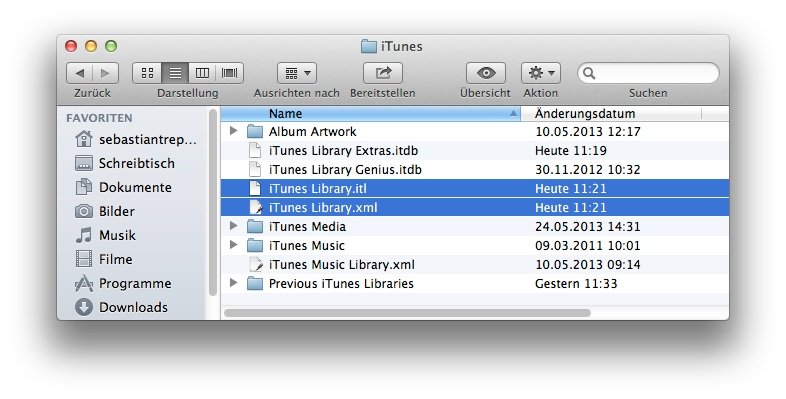
Task: Click the date "Gestern 11:33"
Action: tap(576, 284)
